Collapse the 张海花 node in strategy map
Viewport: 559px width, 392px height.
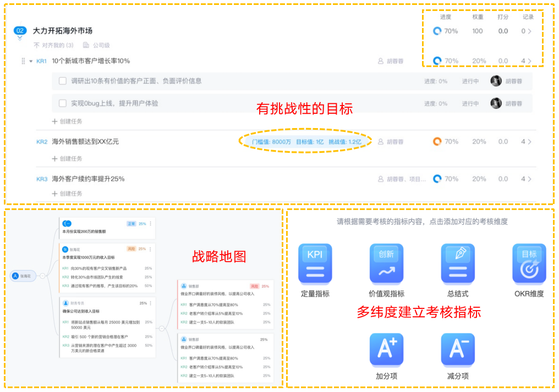tap(42, 276)
